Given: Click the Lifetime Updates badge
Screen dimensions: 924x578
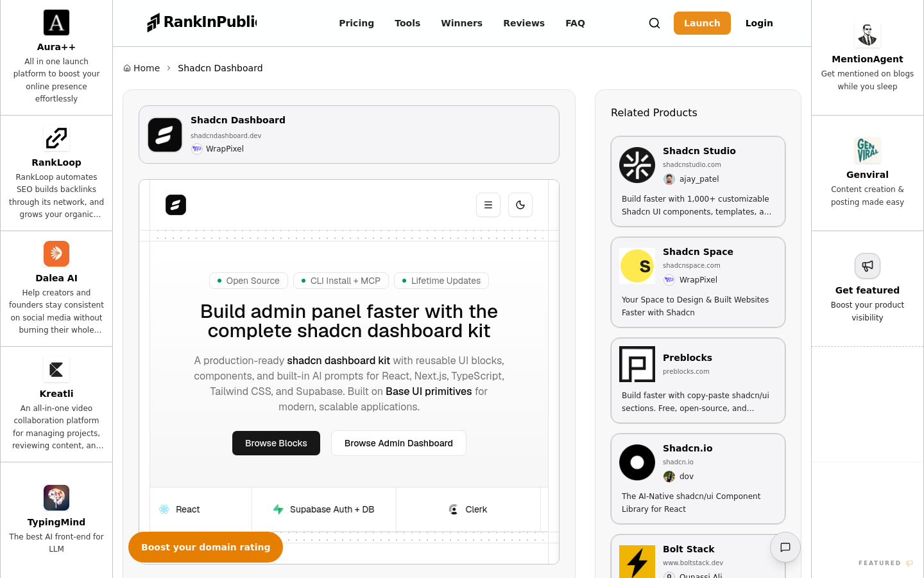Looking at the screenshot, I should [x=441, y=281].
